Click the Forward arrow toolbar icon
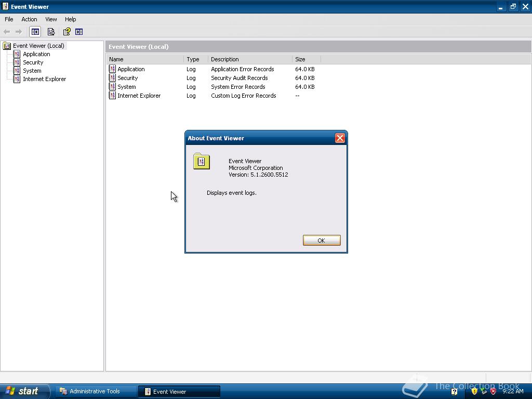Screen dimensions: 532x399 pyautogui.click(x=19, y=32)
